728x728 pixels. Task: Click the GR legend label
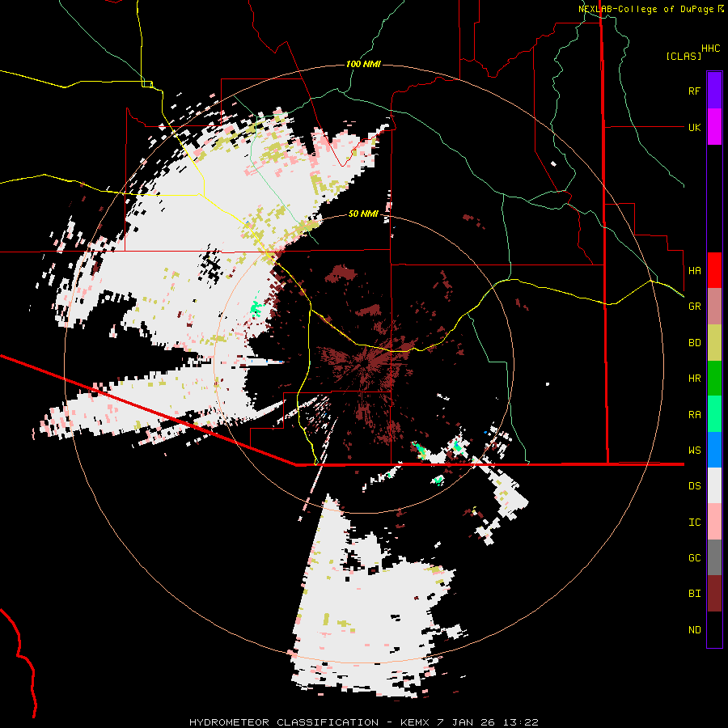coord(694,307)
